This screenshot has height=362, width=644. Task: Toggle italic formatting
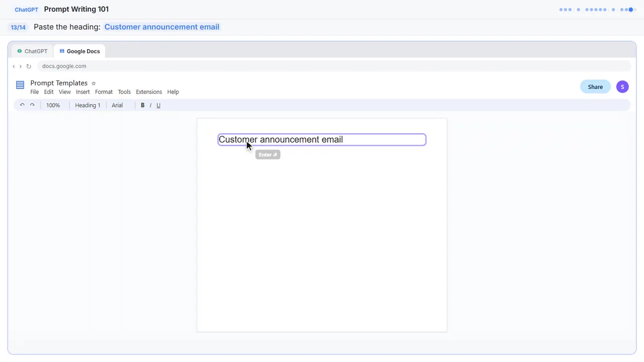[x=150, y=105]
